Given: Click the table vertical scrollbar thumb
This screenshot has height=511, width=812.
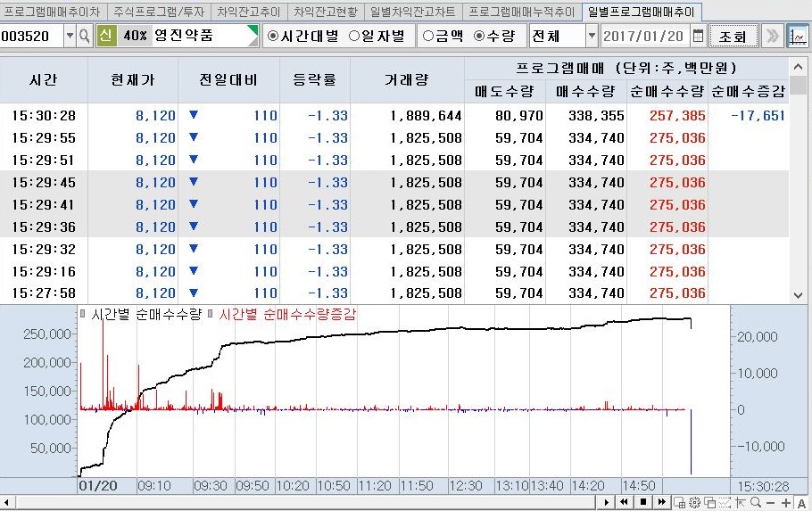Looking at the screenshot, I should click(x=799, y=85).
